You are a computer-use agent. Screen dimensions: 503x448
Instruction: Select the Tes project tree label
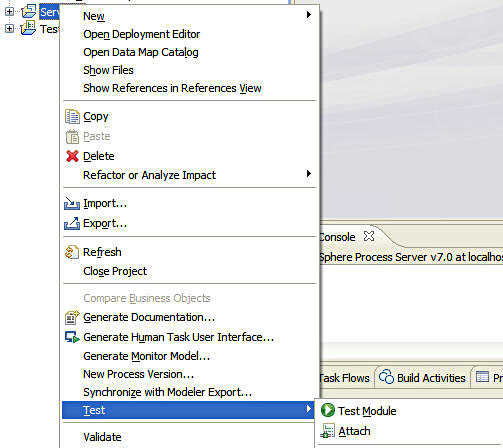[49, 29]
